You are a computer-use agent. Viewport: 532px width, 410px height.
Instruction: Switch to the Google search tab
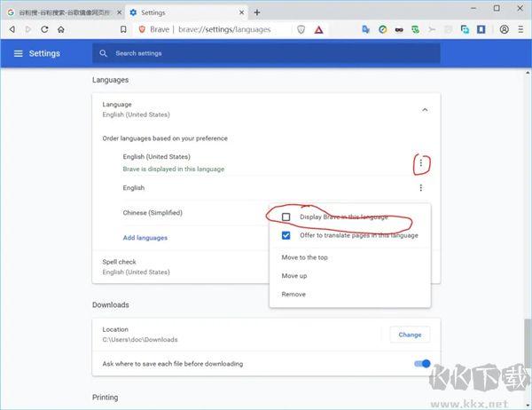coord(64,12)
